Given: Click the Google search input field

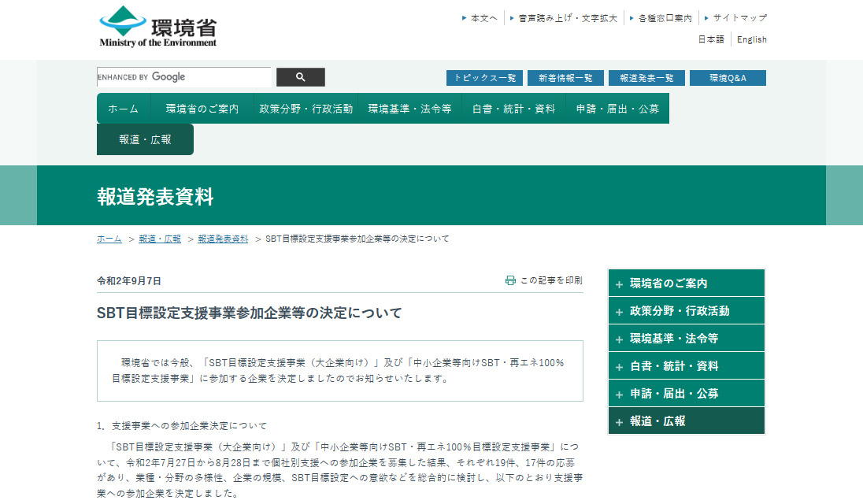Looking at the screenshot, I should tap(183, 77).
